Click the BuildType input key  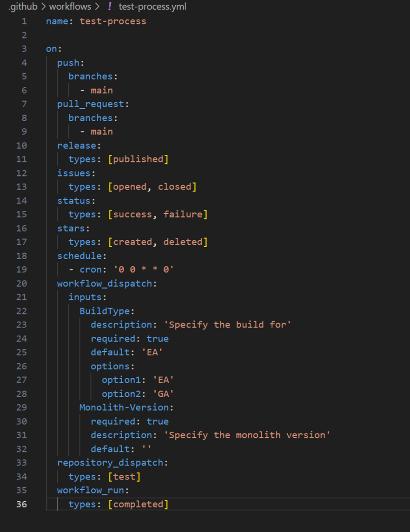[105, 311]
